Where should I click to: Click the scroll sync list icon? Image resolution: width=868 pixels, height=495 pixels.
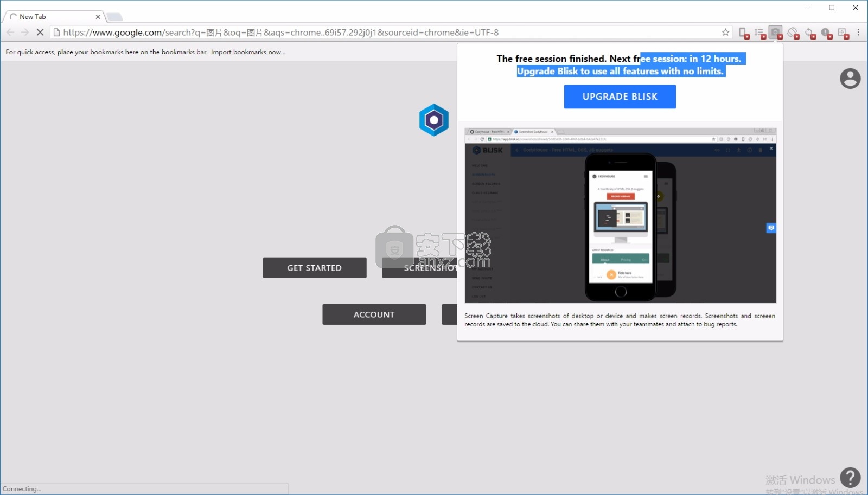[x=760, y=33]
